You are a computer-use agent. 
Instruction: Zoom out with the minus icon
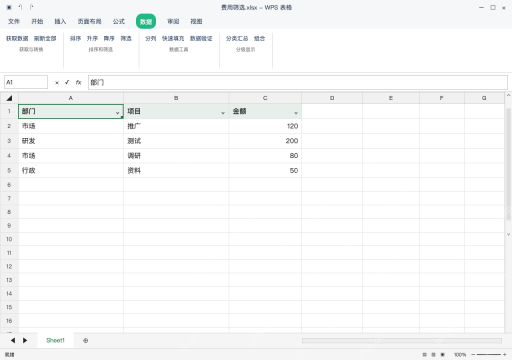click(473, 355)
